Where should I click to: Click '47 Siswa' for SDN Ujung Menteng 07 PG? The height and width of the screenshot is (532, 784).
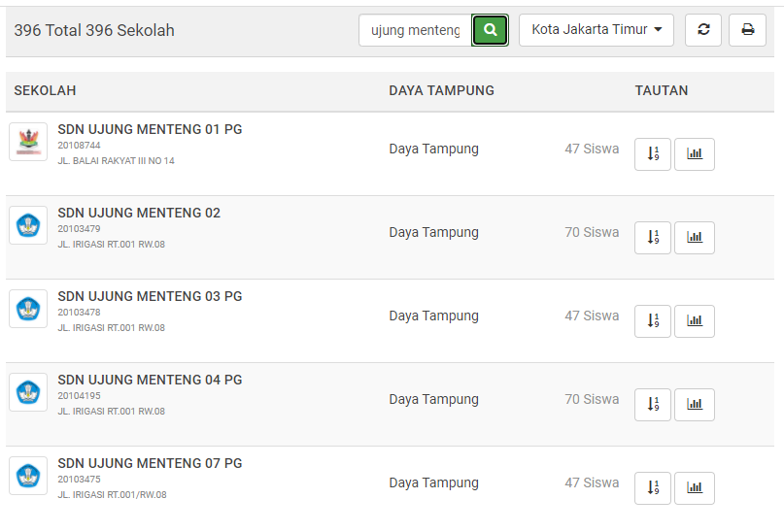coord(592,482)
